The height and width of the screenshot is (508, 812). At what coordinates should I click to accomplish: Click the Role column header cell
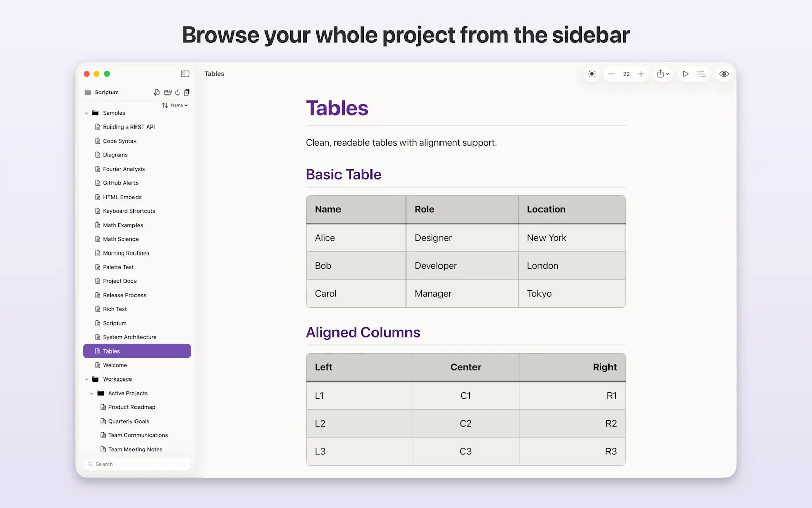click(x=462, y=209)
